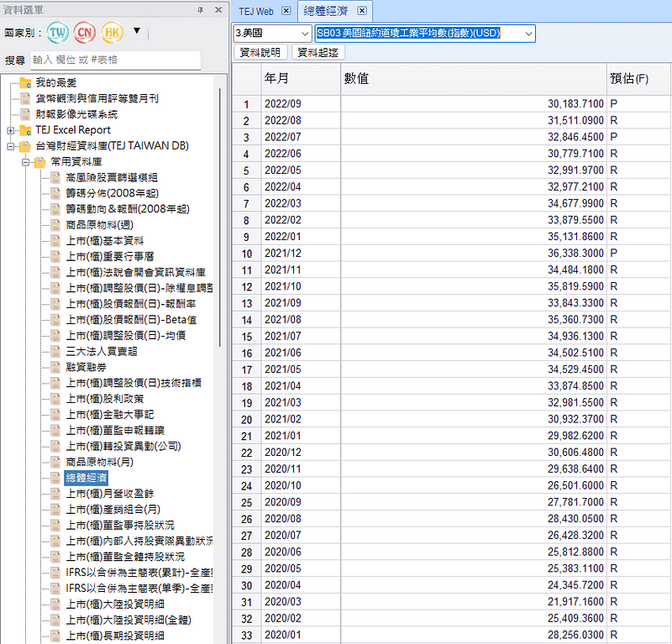This screenshot has height=644, width=672.
Task: Select the CN country icon
Action: click(x=85, y=33)
